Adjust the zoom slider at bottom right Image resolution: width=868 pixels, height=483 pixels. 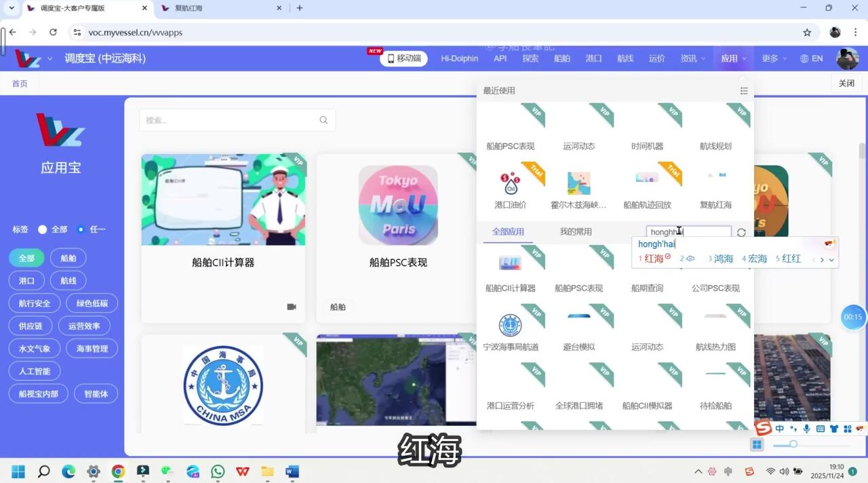[793, 444]
